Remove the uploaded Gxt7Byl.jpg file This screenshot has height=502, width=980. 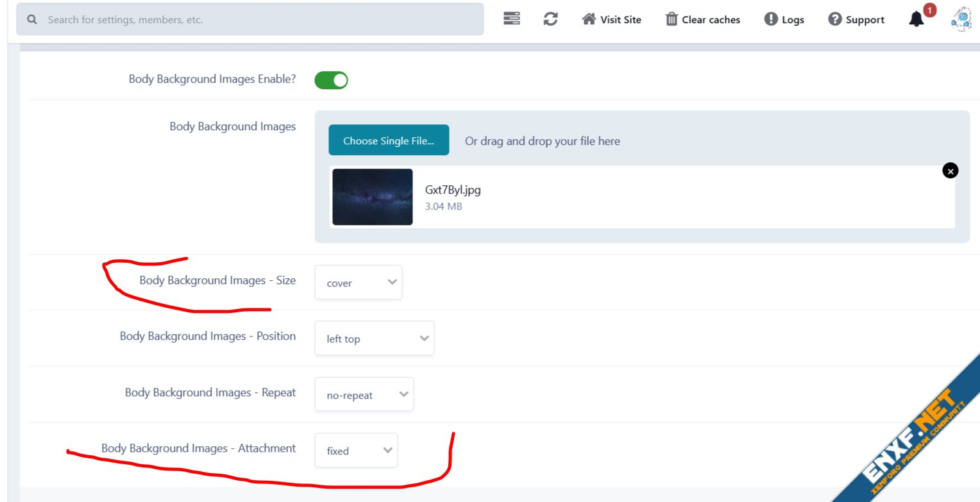950,170
